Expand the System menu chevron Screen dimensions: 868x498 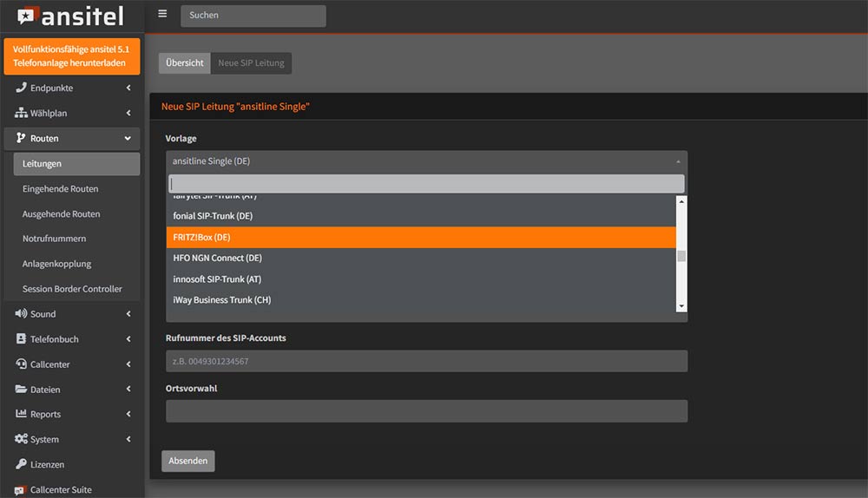(128, 439)
